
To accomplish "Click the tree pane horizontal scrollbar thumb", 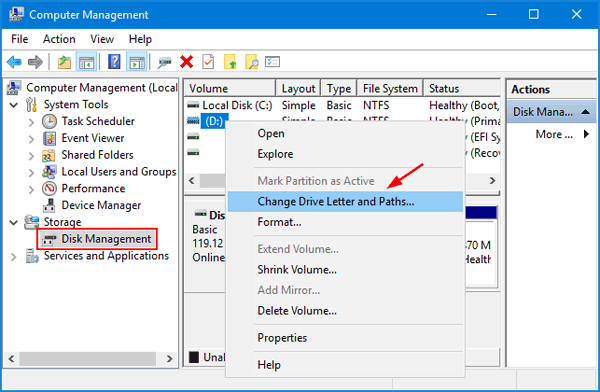I will [88, 359].
